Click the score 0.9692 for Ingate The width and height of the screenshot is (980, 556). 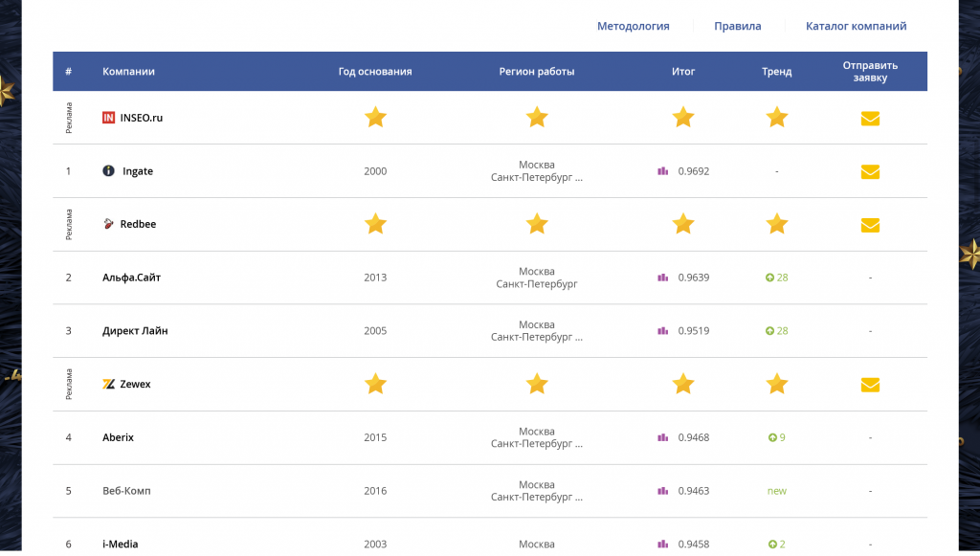[x=694, y=171]
